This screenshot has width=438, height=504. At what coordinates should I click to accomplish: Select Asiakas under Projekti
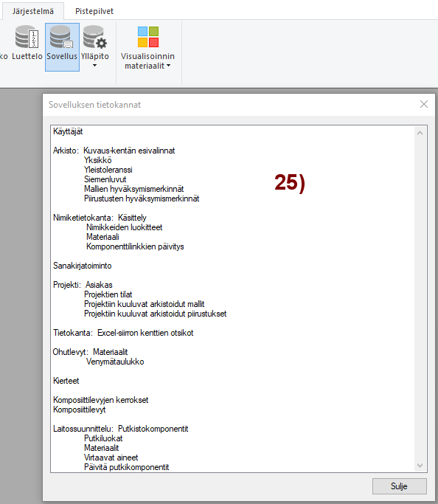tap(99, 285)
